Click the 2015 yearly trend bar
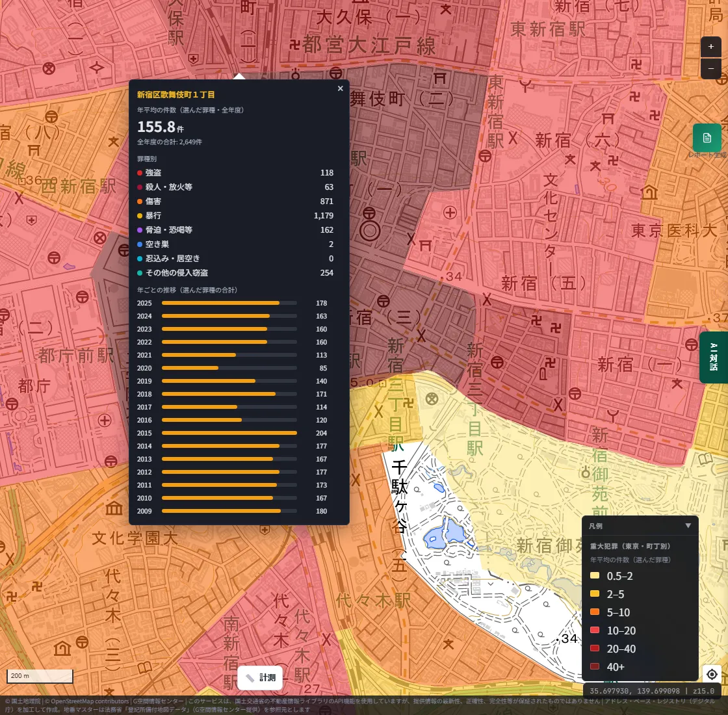This screenshot has width=728, height=715. pos(229,433)
